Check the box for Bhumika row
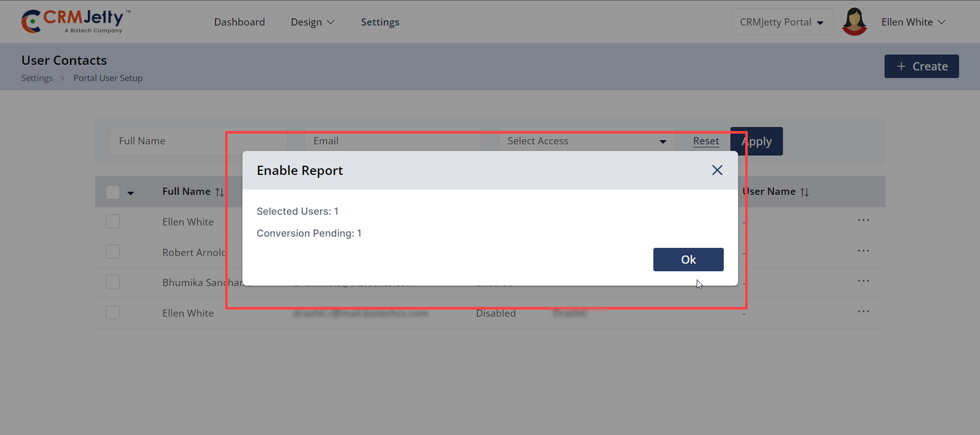This screenshot has width=980, height=435. 113,283
